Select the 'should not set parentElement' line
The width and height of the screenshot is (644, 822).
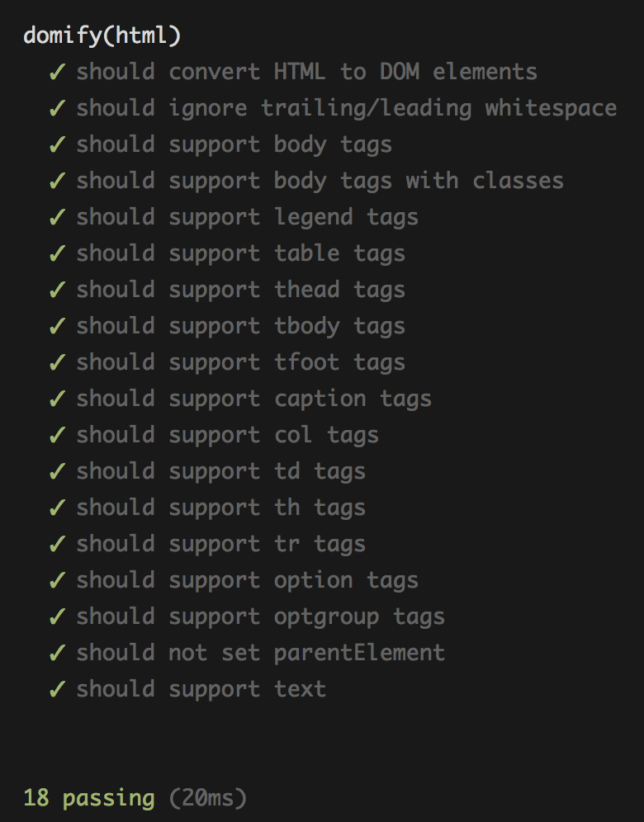(x=261, y=653)
